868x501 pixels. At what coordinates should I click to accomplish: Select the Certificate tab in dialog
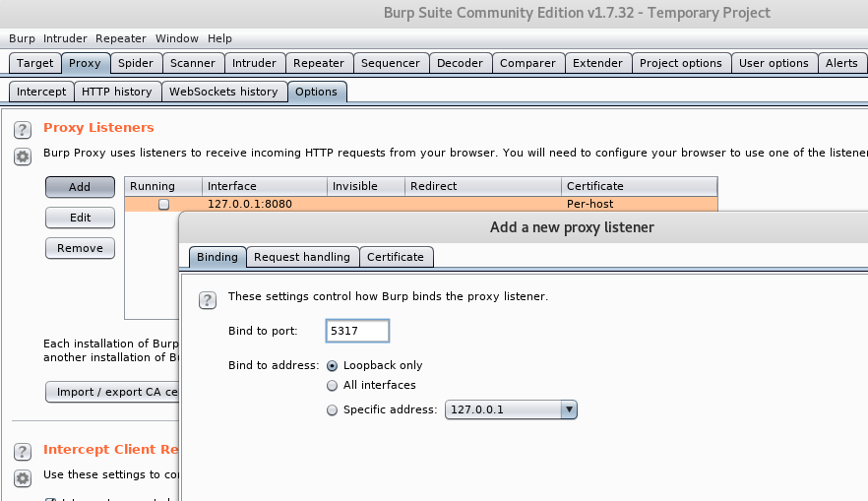point(396,258)
